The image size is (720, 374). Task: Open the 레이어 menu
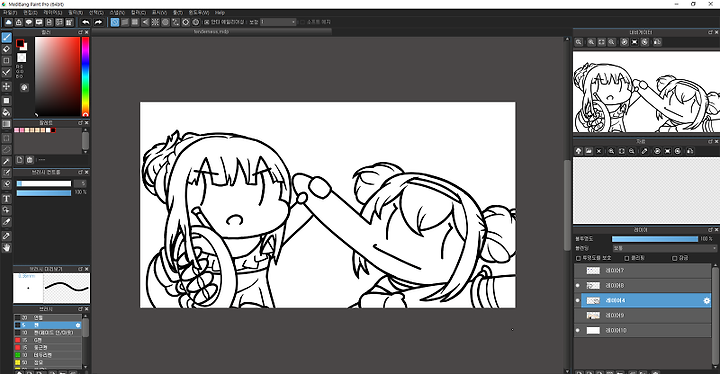pyautogui.click(x=52, y=12)
